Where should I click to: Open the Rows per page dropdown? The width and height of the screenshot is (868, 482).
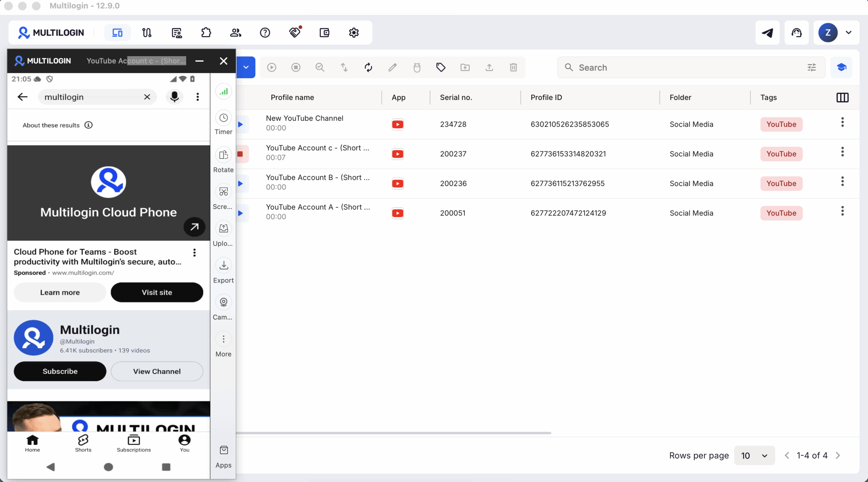pos(754,456)
